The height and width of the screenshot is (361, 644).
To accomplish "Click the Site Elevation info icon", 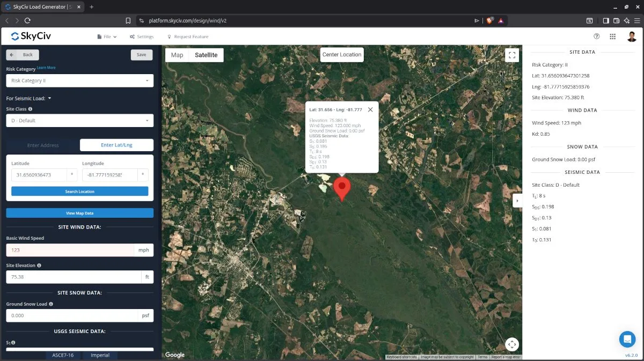I will click(x=39, y=266).
